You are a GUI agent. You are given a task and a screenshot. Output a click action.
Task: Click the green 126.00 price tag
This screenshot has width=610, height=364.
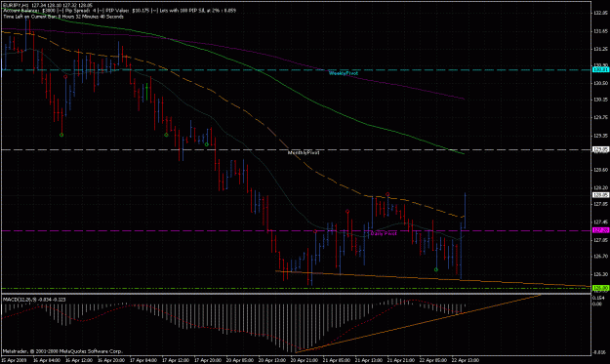pyautogui.click(x=600, y=288)
